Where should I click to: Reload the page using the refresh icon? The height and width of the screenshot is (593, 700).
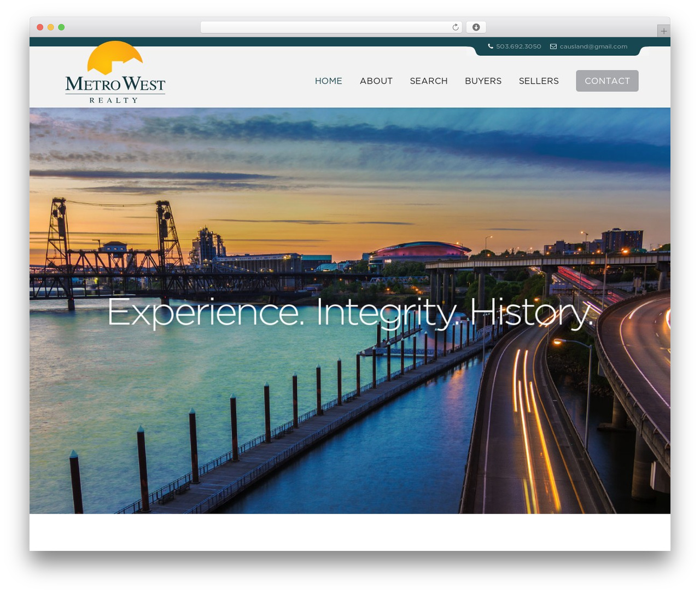[456, 27]
